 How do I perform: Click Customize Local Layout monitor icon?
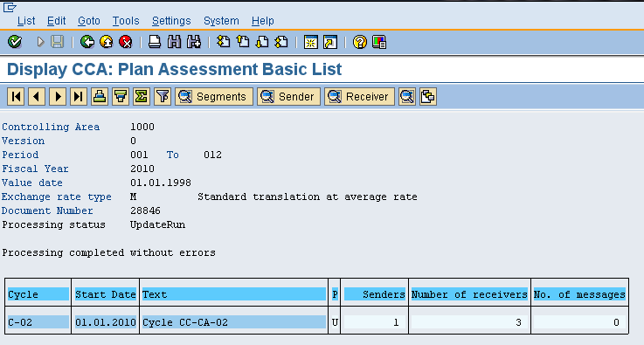(379, 42)
